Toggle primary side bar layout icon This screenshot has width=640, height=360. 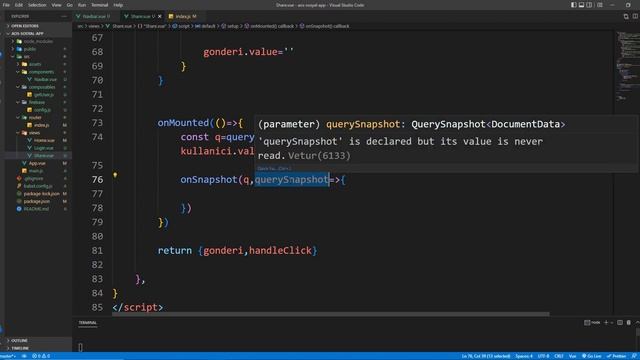(x=573, y=5)
